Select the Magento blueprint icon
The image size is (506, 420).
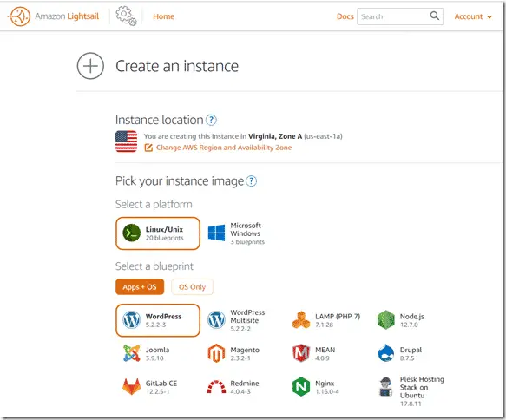click(x=216, y=353)
